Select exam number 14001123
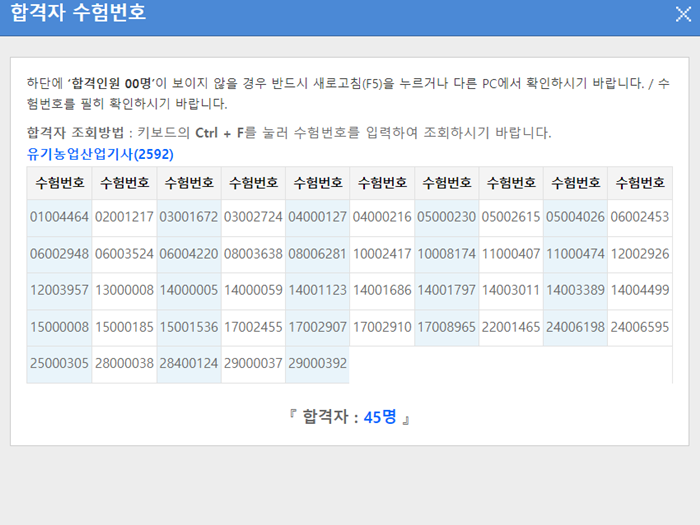Viewport: 700px width, 525px height. [x=317, y=290]
